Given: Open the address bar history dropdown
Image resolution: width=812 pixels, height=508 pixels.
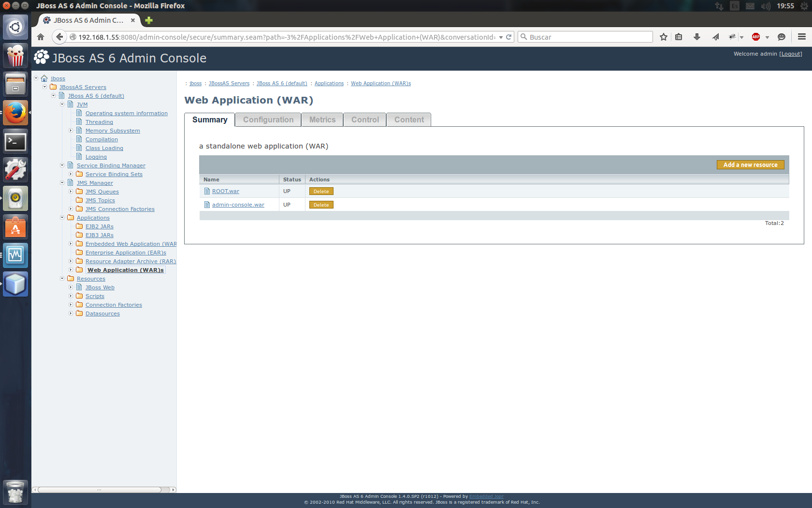Looking at the screenshot, I should click(501, 37).
